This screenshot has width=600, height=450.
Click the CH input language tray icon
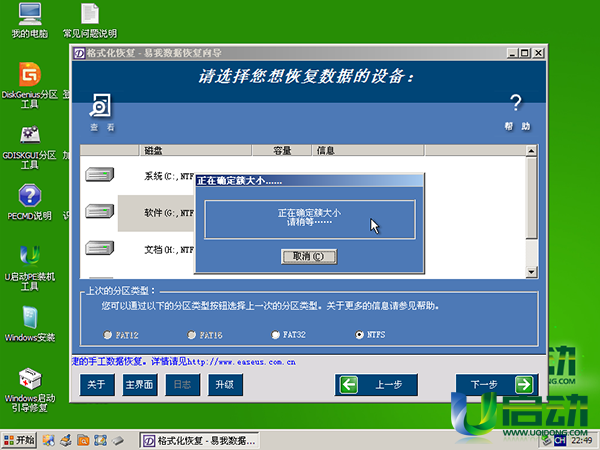(560, 441)
